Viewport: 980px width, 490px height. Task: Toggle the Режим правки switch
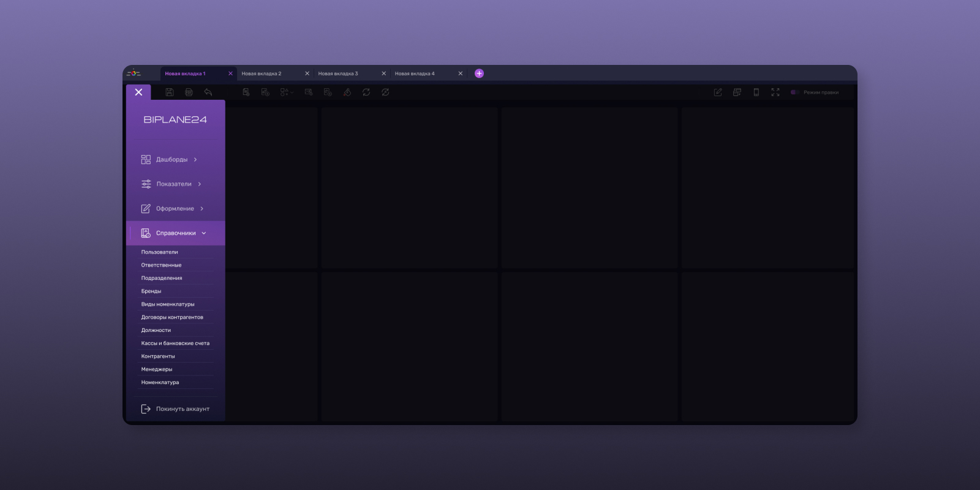(794, 92)
